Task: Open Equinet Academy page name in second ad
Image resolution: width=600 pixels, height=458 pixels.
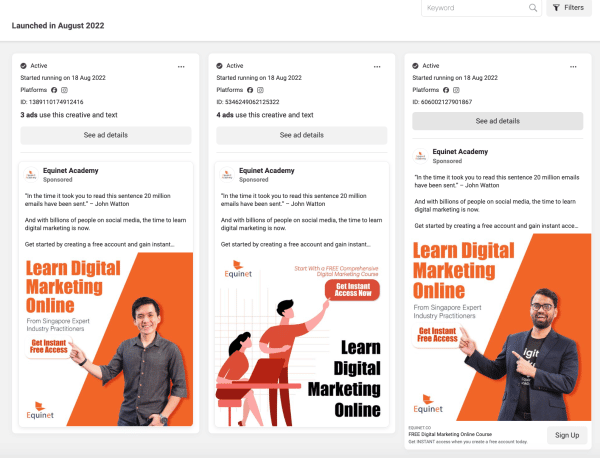Action: coord(266,171)
